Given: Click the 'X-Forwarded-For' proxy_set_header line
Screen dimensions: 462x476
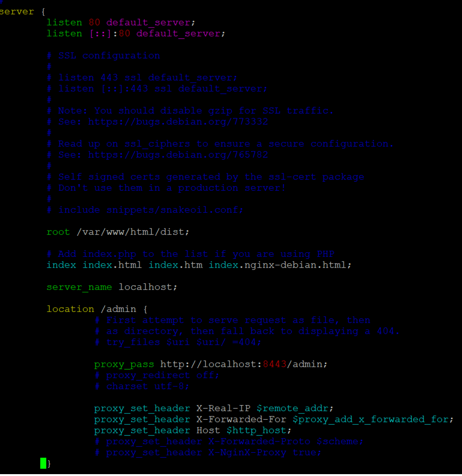Looking at the screenshot, I should pos(274,420).
